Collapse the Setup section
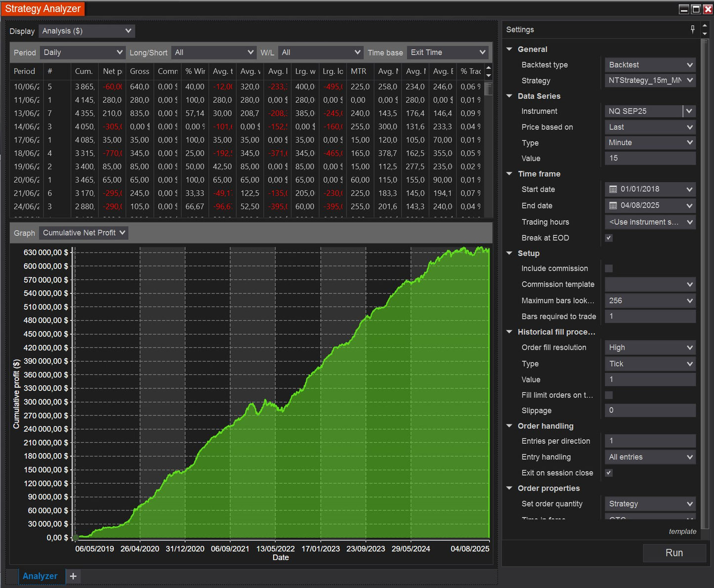The image size is (714, 588). [x=509, y=253]
